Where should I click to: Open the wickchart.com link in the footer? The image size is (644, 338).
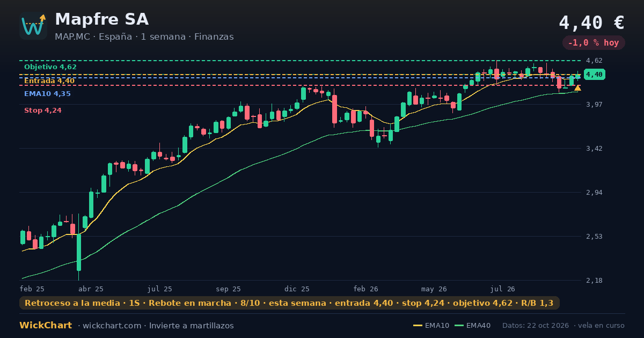113,326
